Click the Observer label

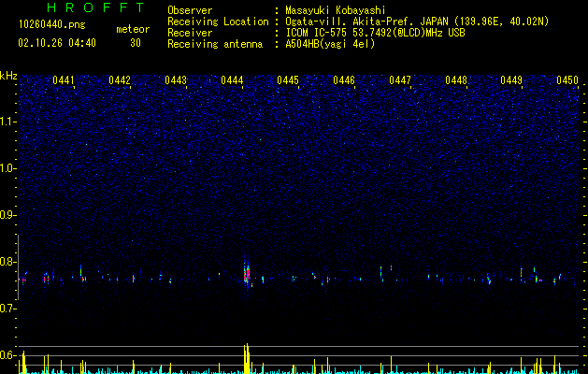(190, 10)
